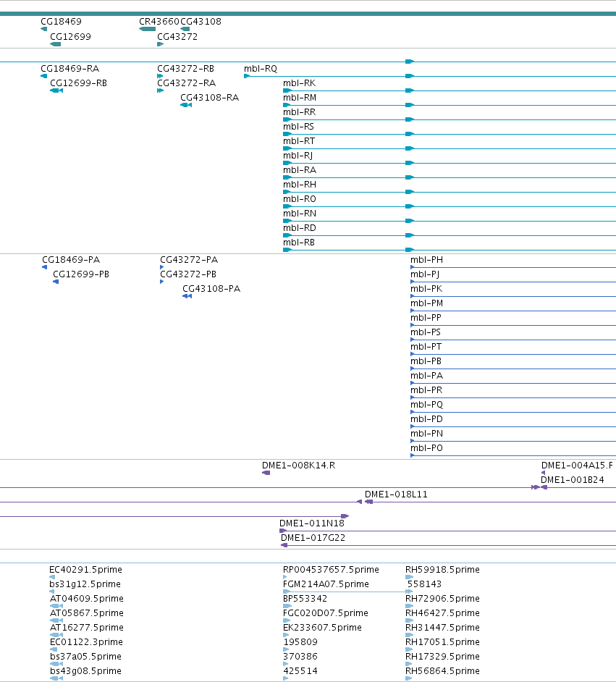The width and height of the screenshot is (616, 682).
Task: Select EST EC40291.5prime
Action: [85, 570]
